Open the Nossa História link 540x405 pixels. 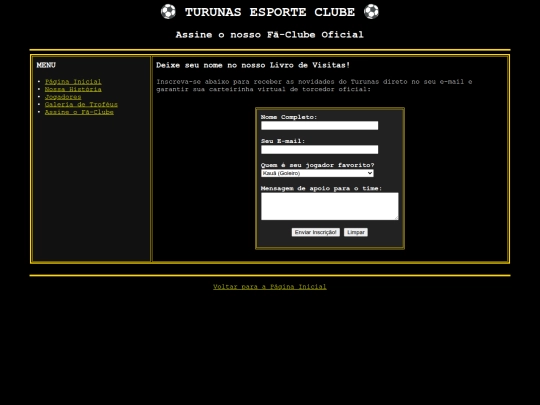pyautogui.click(x=73, y=89)
